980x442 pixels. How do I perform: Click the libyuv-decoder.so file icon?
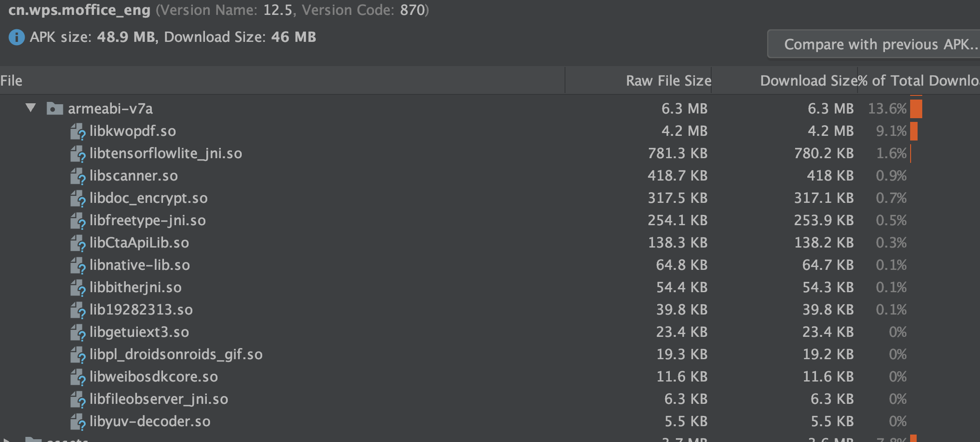[x=78, y=422]
